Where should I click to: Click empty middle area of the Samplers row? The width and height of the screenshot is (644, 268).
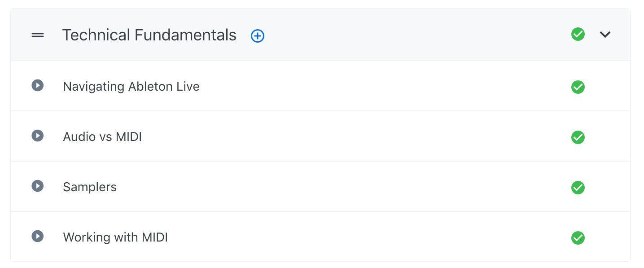point(337,187)
